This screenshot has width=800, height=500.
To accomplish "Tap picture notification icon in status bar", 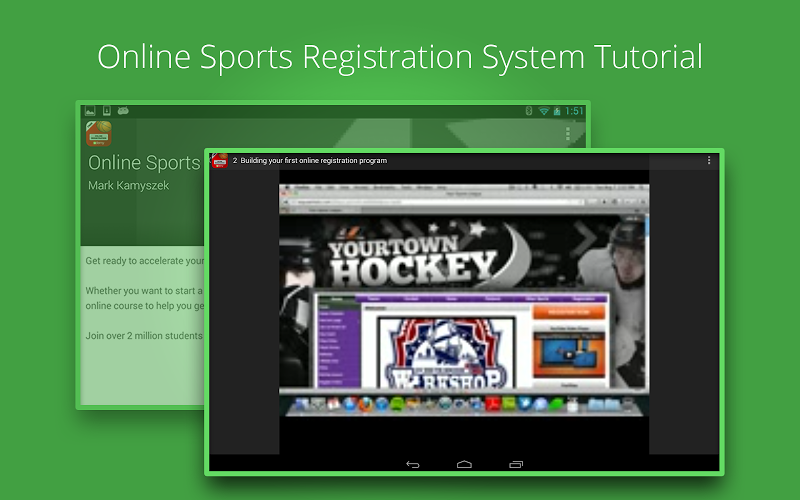I will coord(90,111).
